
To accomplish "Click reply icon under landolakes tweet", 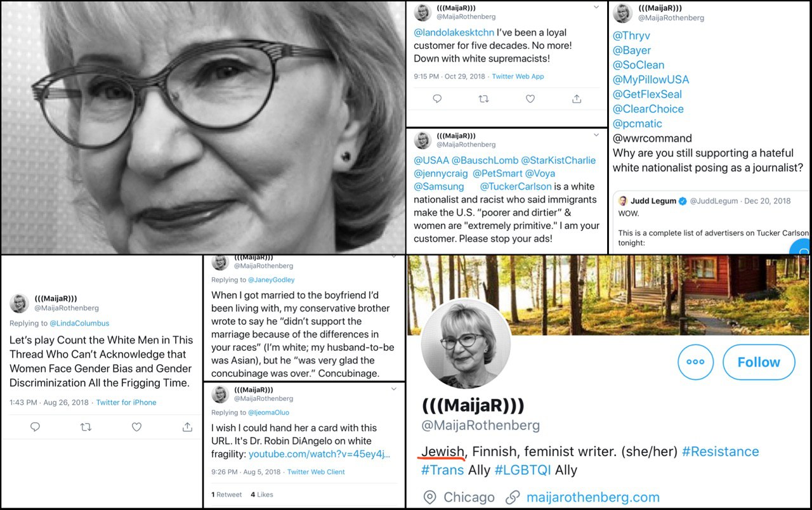I will tap(437, 99).
